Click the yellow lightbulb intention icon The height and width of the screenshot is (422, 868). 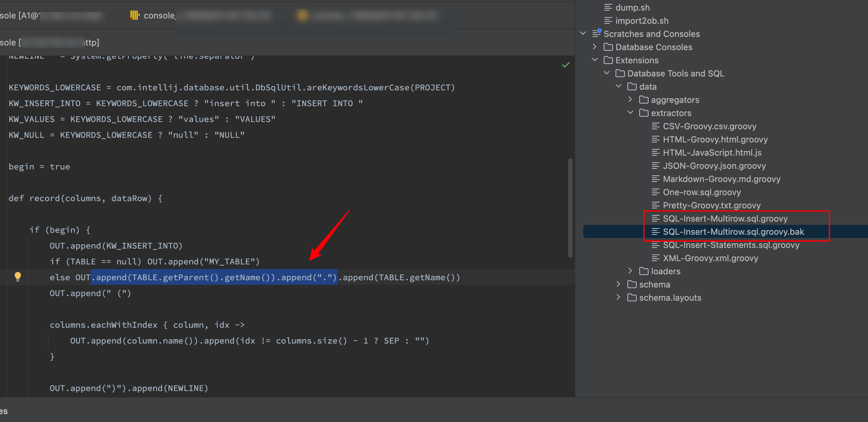point(17,276)
